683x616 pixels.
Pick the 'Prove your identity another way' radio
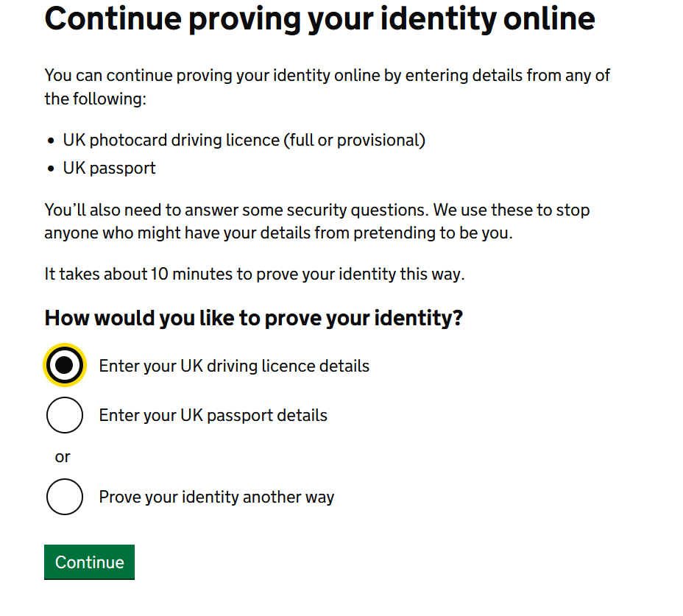click(x=65, y=497)
